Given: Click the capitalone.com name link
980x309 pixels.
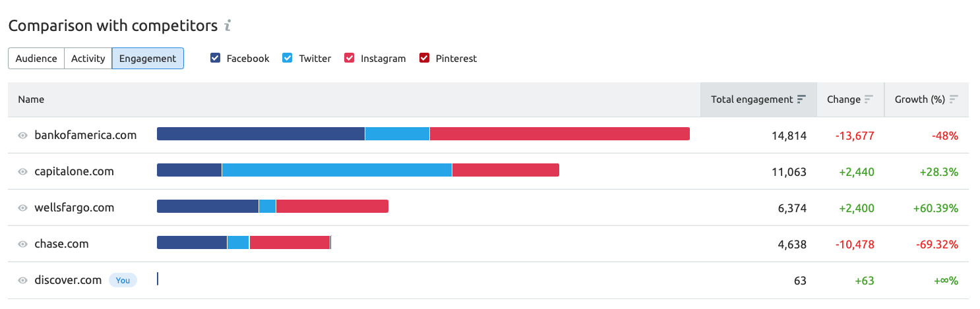Looking at the screenshot, I should click(74, 171).
